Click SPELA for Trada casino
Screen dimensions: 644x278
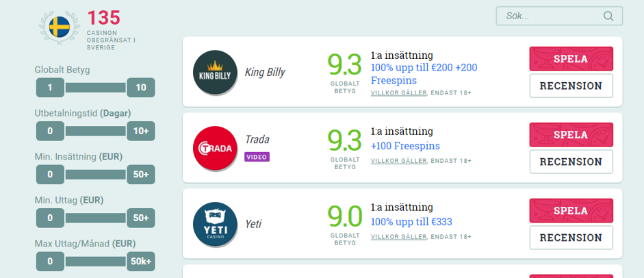[571, 135]
